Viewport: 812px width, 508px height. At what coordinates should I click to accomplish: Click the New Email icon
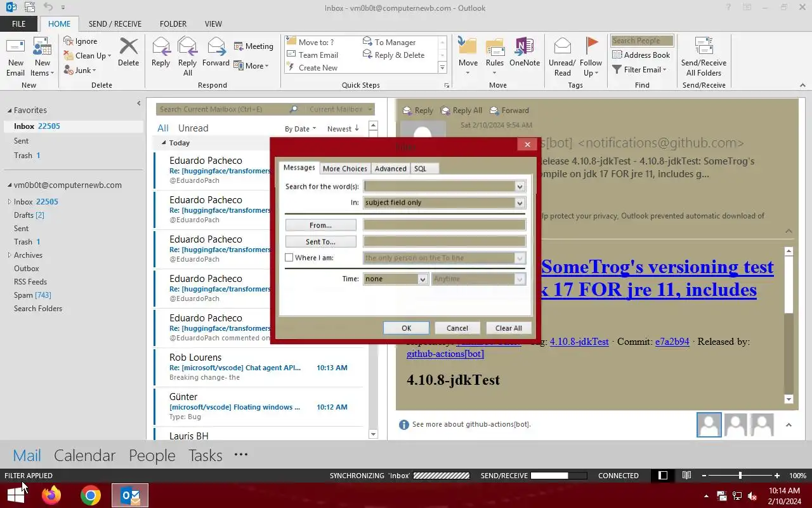point(15,57)
